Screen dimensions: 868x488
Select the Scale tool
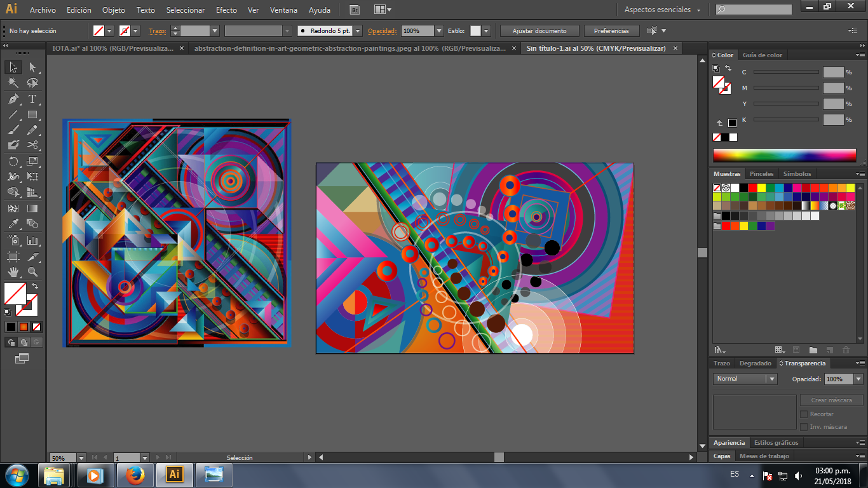tap(32, 161)
